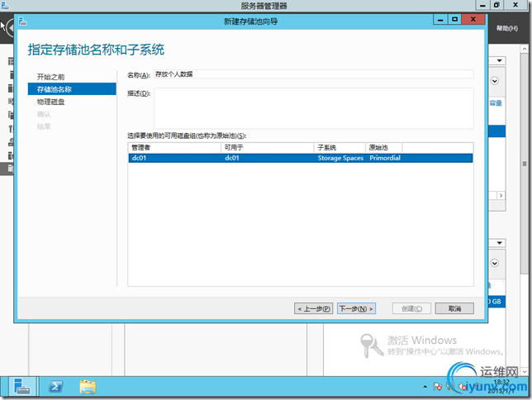Select the 物理磁盘 wizard step
532x400 pixels.
point(50,102)
